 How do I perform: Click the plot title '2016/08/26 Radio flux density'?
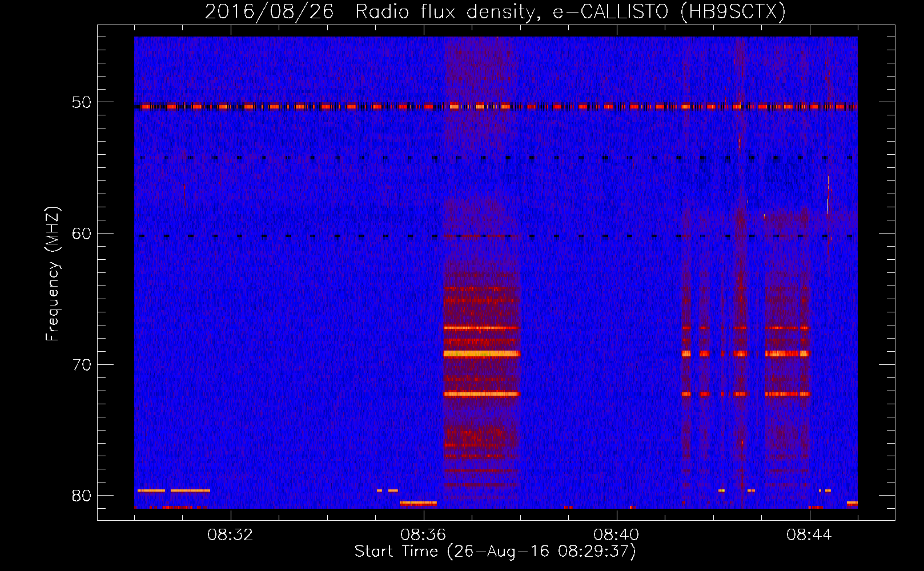[x=370, y=12]
